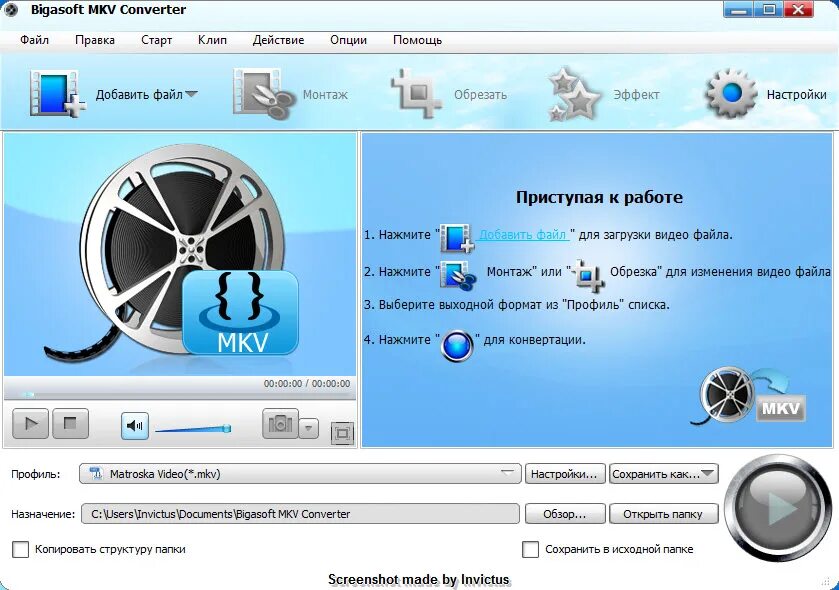This screenshot has height=590, width=839.
Task: Click the blue convert orb in step 4
Action: coord(457,346)
